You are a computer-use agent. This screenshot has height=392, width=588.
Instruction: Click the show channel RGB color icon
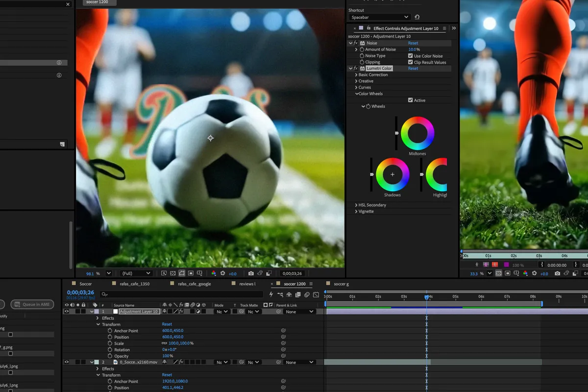point(214,273)
